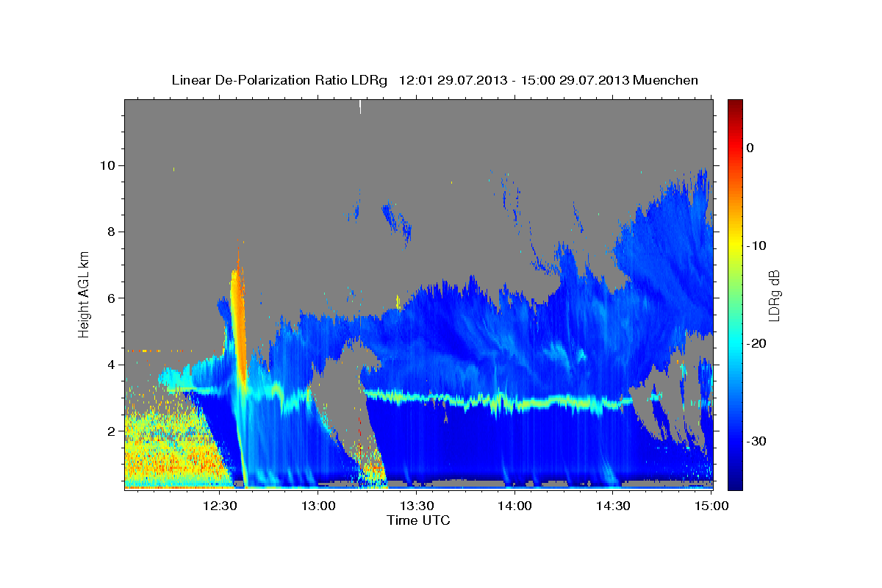Click the "Time UTC" axis label
The height and width of the screenshot is (588, 882).
418,520
